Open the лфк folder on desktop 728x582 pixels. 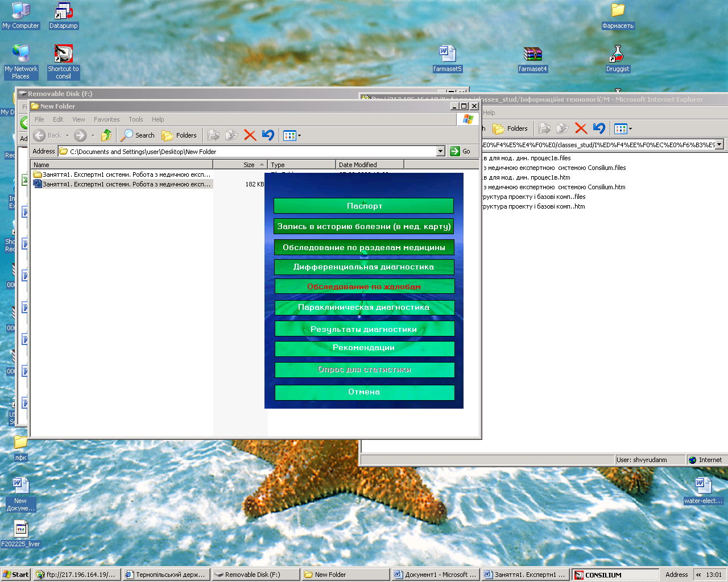pos(20,448)
